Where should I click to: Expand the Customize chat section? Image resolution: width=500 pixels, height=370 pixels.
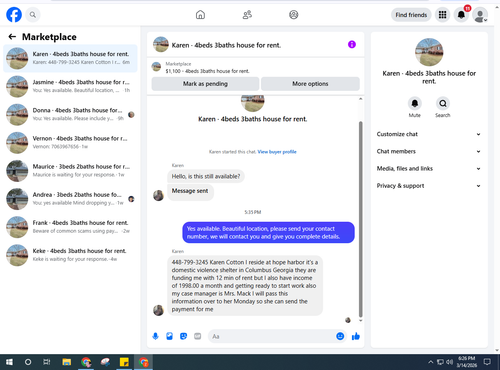pyautogui.click(x=429, y=134)
